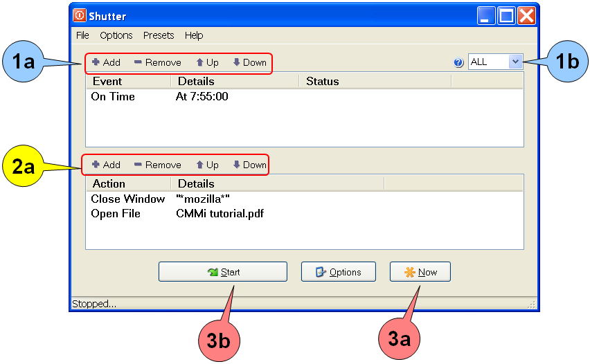Open the Help menu

pos(194,35)
